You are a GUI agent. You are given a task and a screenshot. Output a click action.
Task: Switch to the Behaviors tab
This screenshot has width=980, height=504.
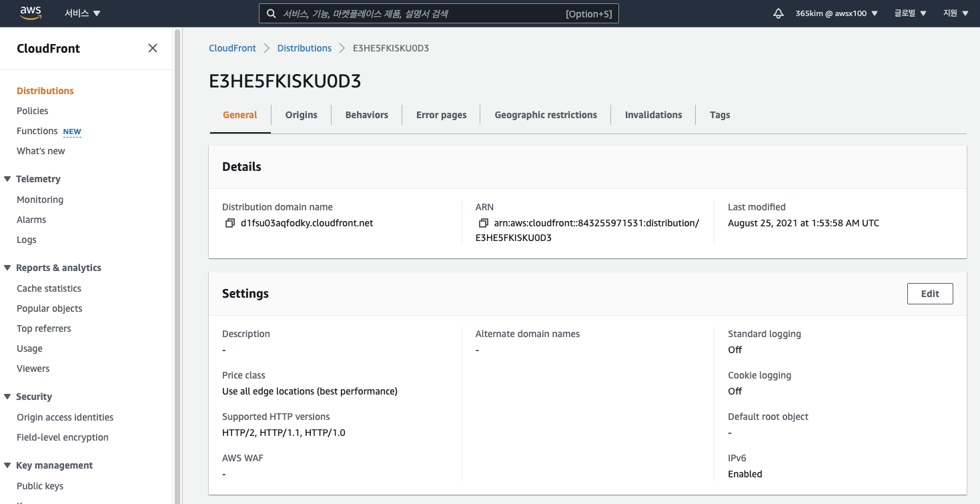click(367, 115)
